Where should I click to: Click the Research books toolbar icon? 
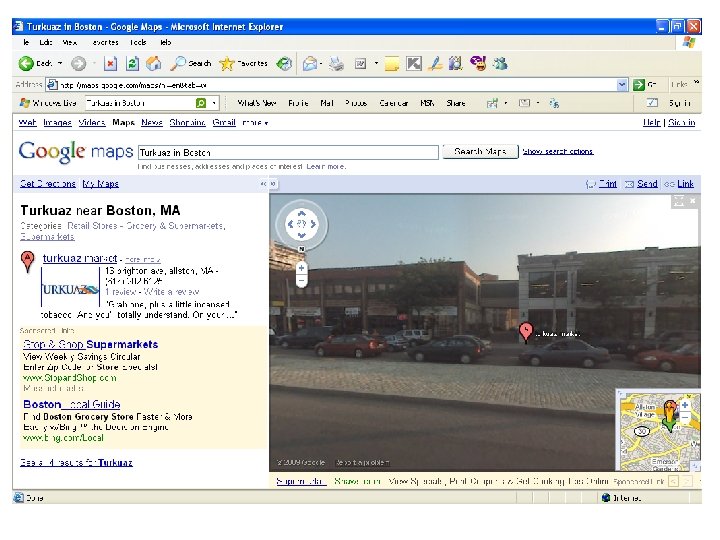coord(455,63)
